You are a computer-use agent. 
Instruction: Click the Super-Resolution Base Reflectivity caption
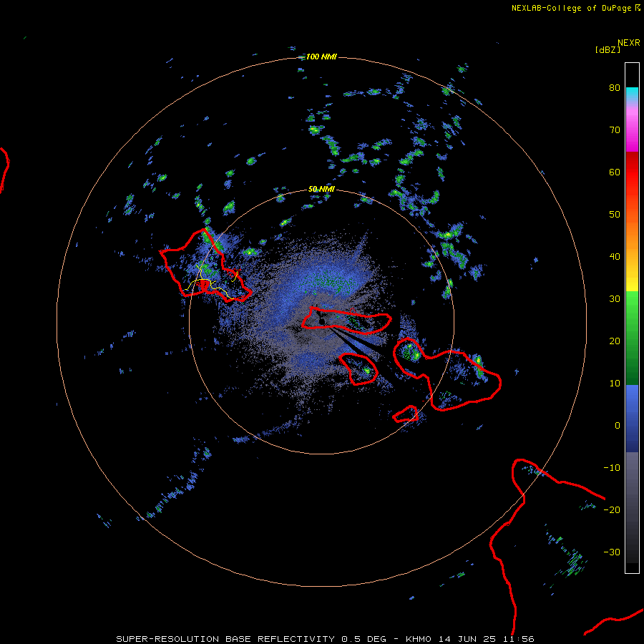[x=325, y=639]
